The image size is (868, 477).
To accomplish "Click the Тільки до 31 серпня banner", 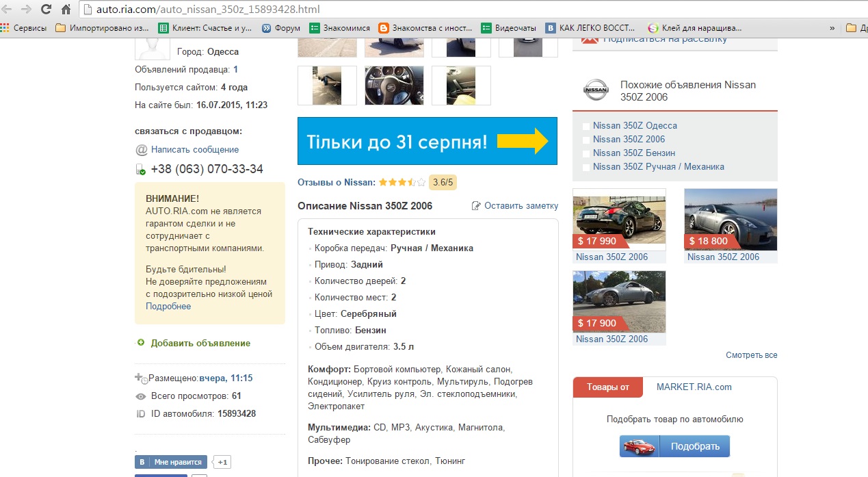I will pos(428,141).
